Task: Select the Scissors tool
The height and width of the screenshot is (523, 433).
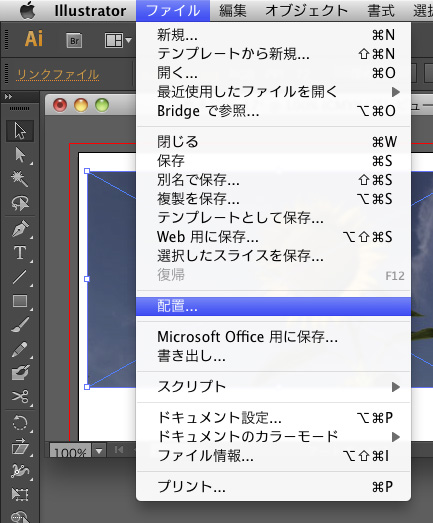Action: 20,397
